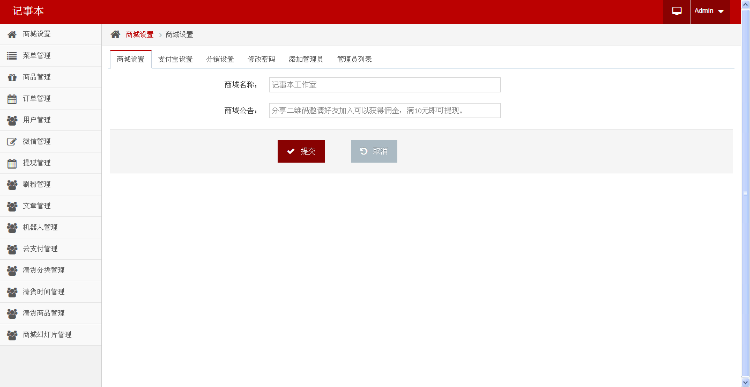The width and height of the screenshot is (750, 387).
Task: Click the people icon for 文章管理
Action: [x=12, y=206]
